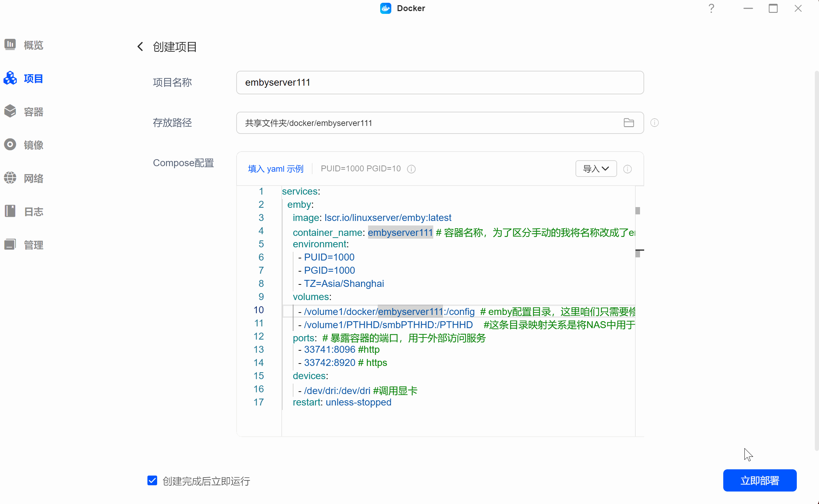Viewport: 819px width, 504px height.
Task: Show info tooltip next to 导入 dropdown
Action: click(628, 169)
